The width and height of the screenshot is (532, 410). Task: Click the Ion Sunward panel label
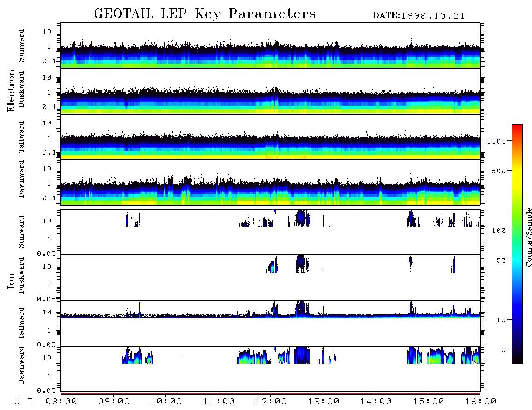(21, 232)
